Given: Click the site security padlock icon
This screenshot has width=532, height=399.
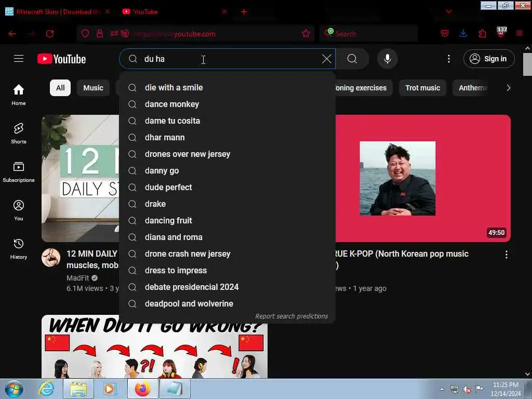Looking at the screenshot, I should point(99,33).
